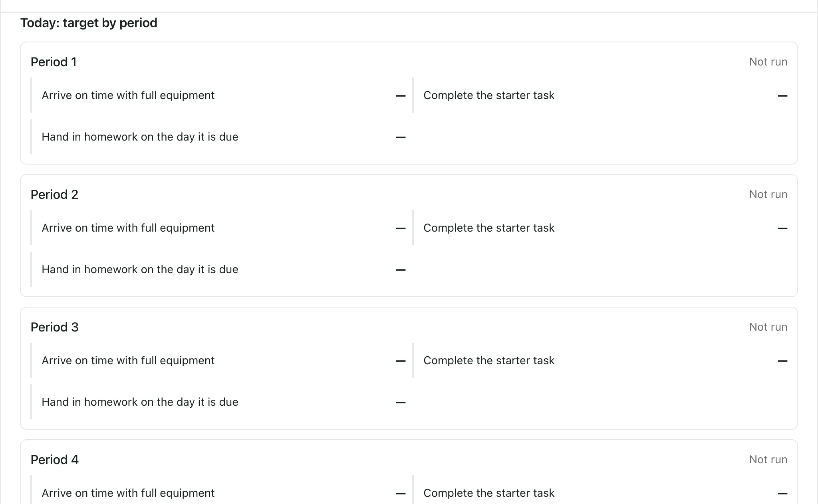Image resolution: width=818 pixels, height=504 pixels.
Task: Click Period 1 Not run status
Action: click(x=768, y=62)
